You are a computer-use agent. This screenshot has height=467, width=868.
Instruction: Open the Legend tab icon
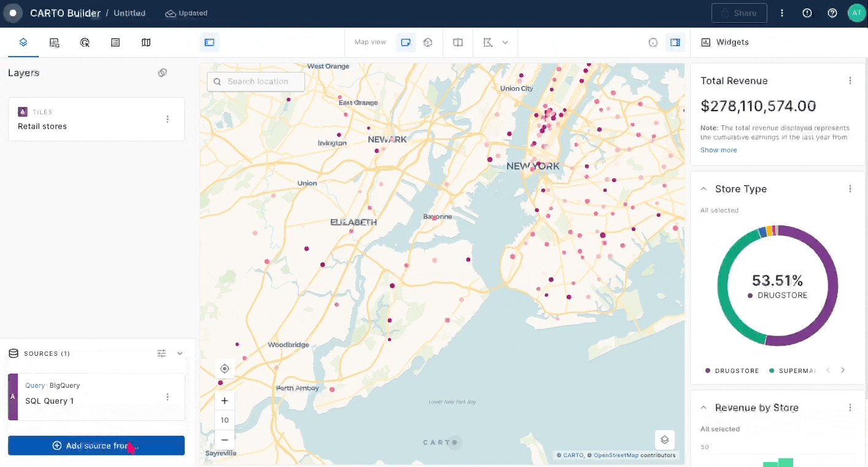point(115,42)
